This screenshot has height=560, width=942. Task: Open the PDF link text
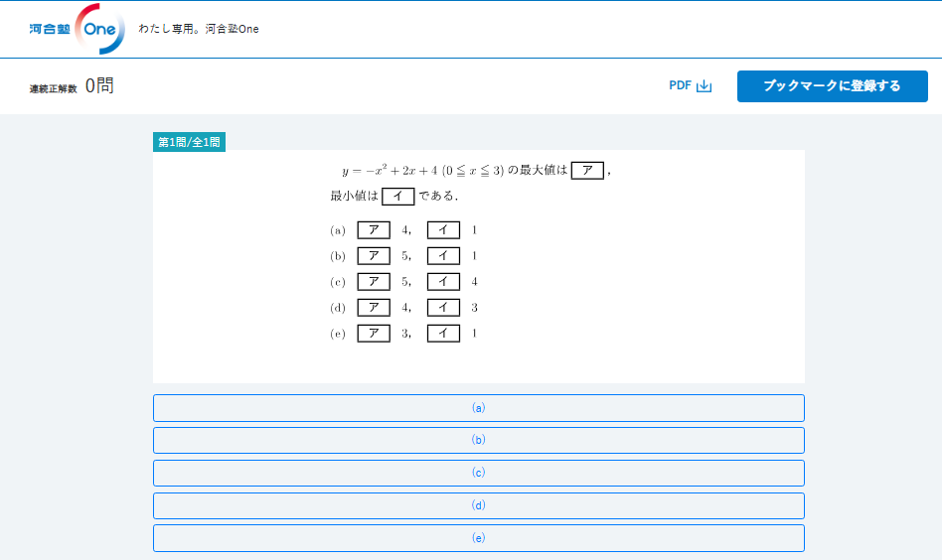680,86
